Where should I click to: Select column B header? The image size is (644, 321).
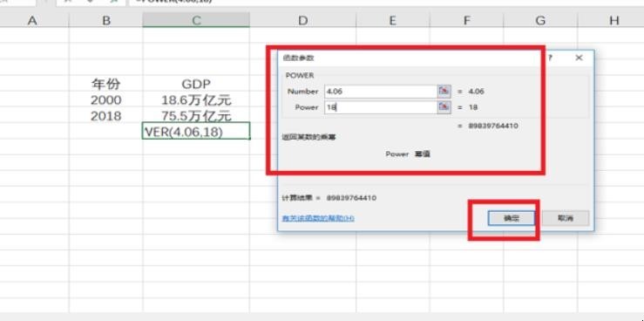[106, 20]
